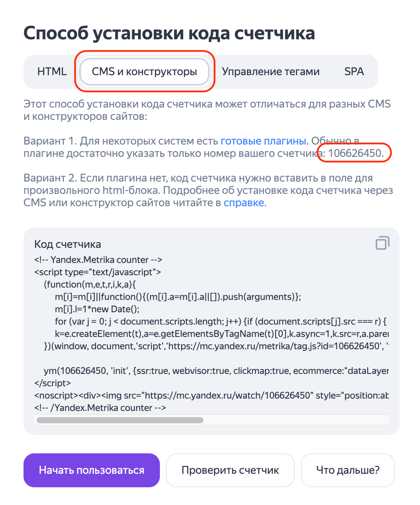Click the noscript image tag line

(211, 396)
